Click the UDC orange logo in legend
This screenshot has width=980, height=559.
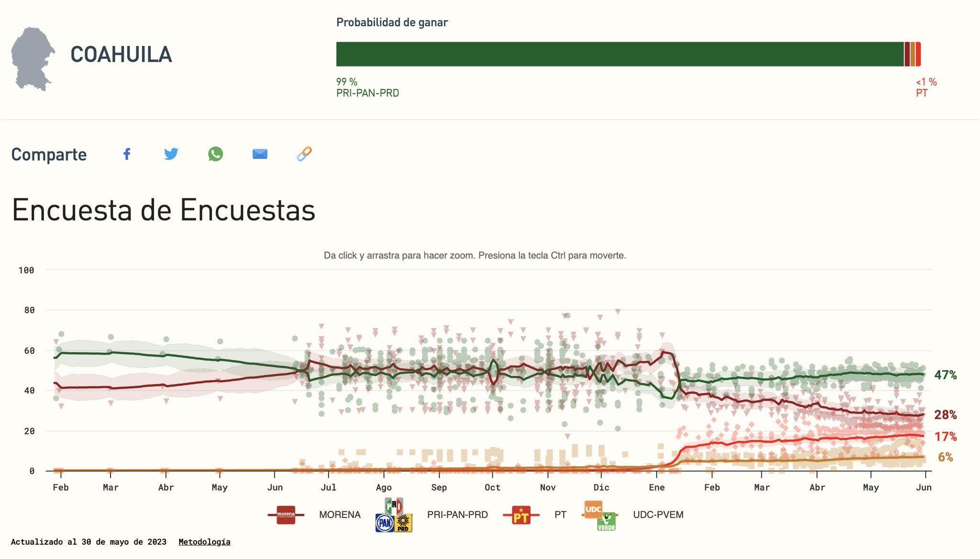coord(593,510)
